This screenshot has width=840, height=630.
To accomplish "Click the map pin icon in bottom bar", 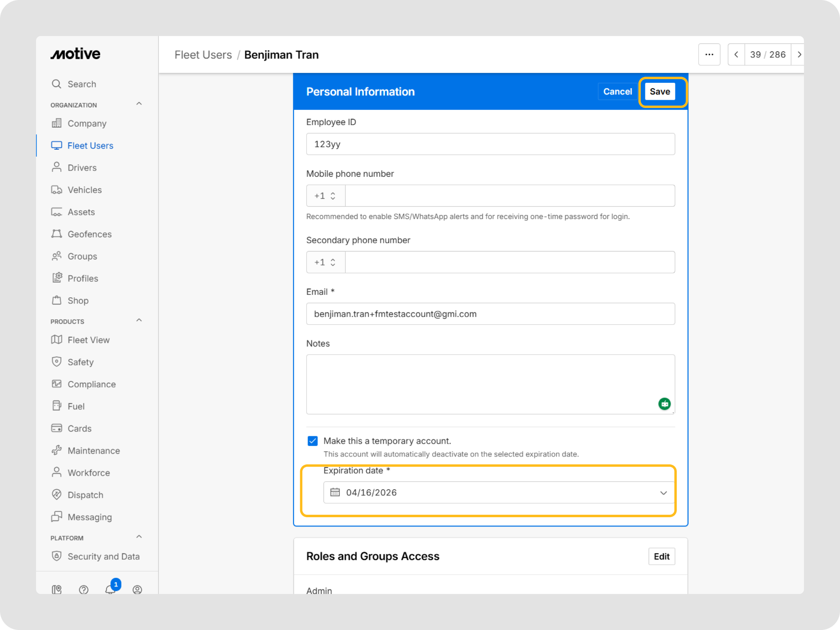I will [57, 589].
